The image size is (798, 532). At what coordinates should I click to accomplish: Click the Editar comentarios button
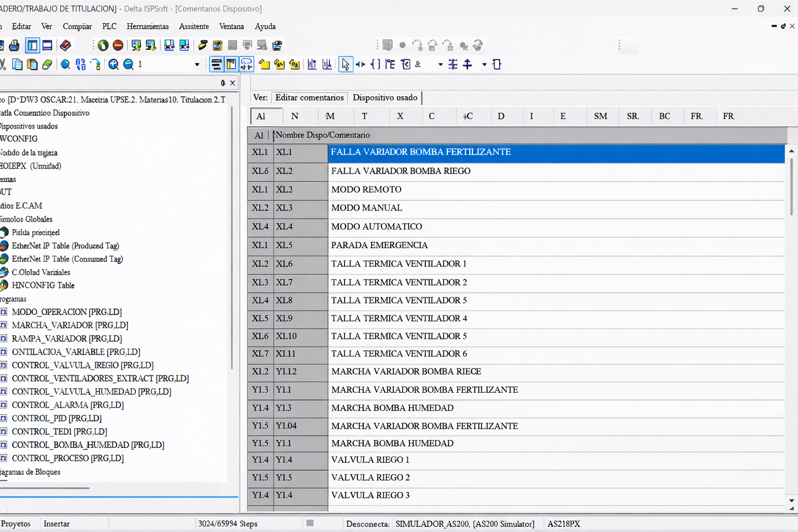pyautogui.click(x=309, y=98)
